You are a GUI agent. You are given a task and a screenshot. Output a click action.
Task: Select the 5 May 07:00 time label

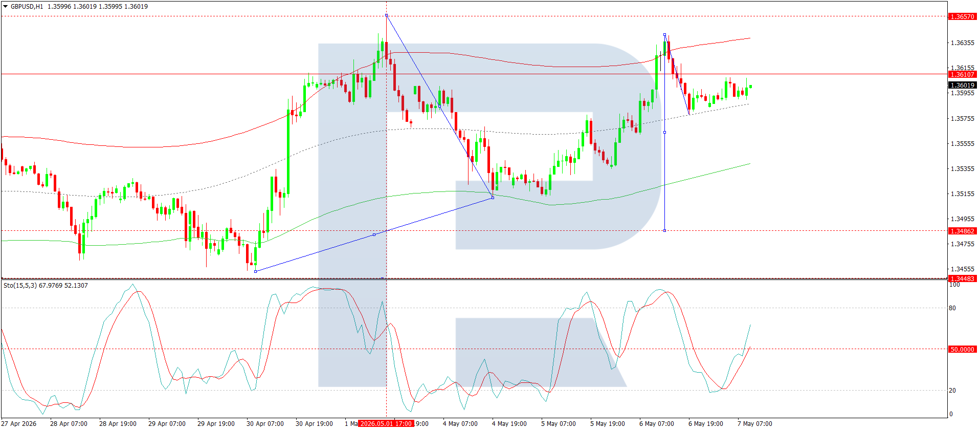[x=558, y=424]
